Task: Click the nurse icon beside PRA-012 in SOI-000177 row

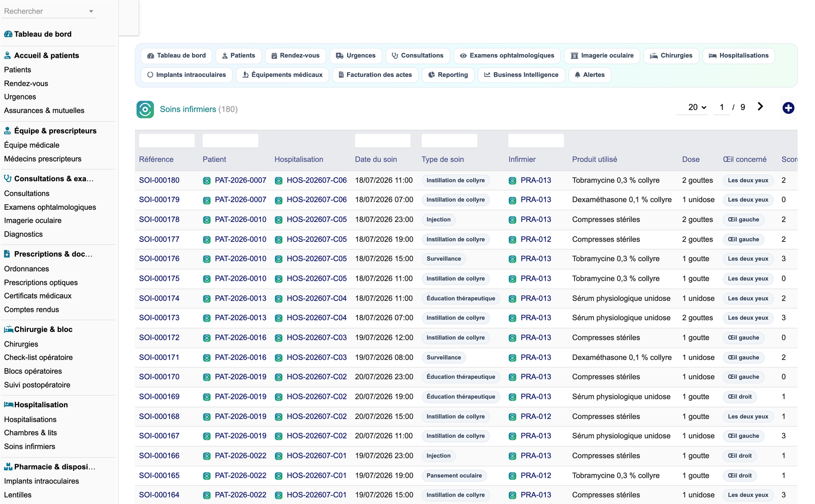Action: pyautogui.click(x=512, y=240)
